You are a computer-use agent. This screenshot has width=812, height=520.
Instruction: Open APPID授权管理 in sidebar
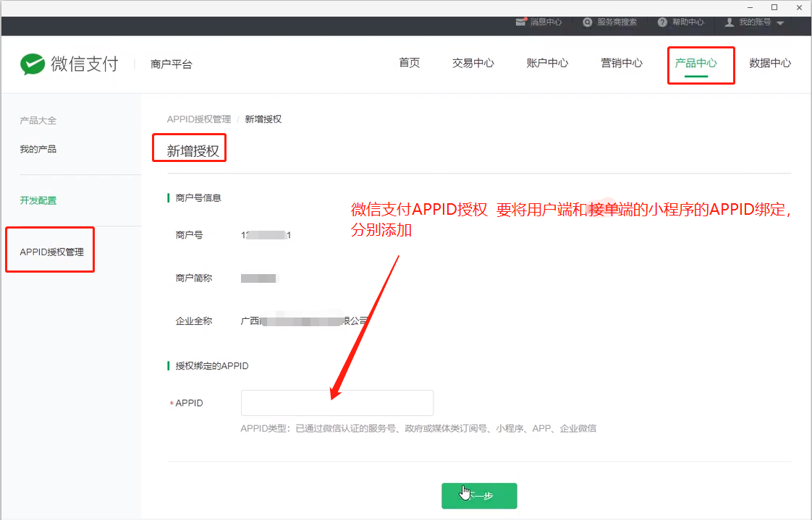tap(52, 252)
